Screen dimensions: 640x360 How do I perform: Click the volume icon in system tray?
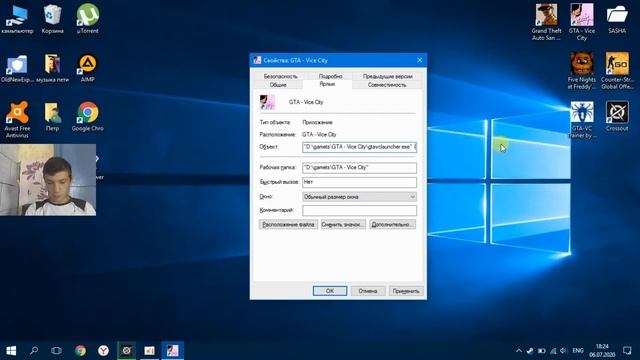(x=564, y=351)
